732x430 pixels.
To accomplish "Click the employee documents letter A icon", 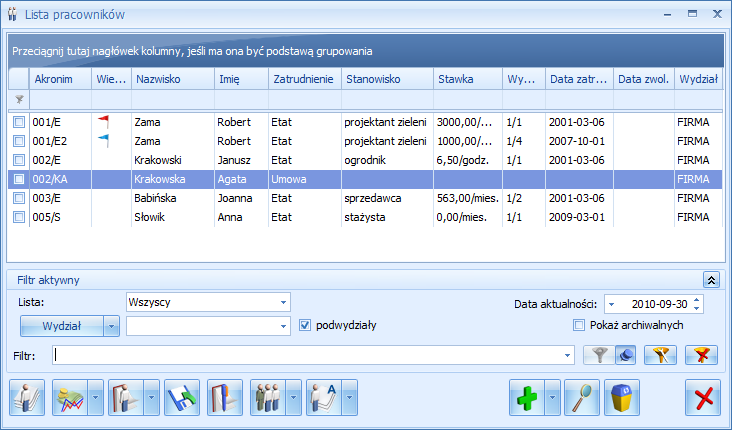I will pos(324,398).
